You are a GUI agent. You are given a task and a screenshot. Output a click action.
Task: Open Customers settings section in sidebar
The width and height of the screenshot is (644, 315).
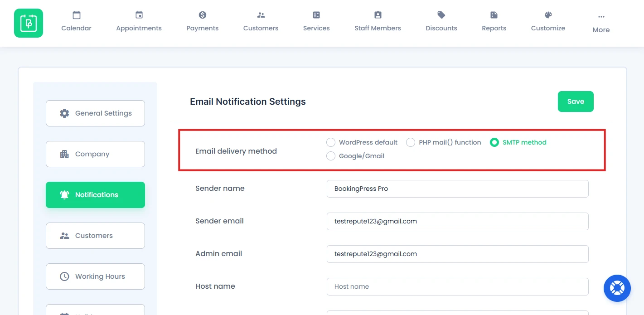pos(95,236)
